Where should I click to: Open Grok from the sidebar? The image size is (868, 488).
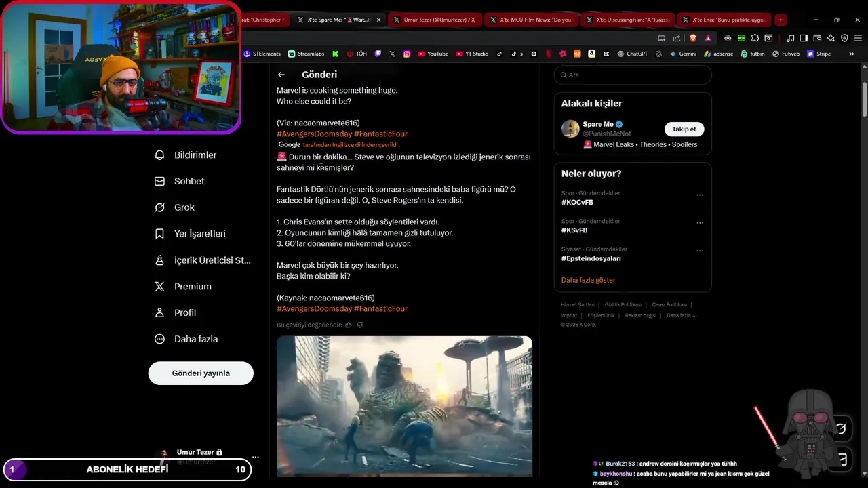pos(175,207)
